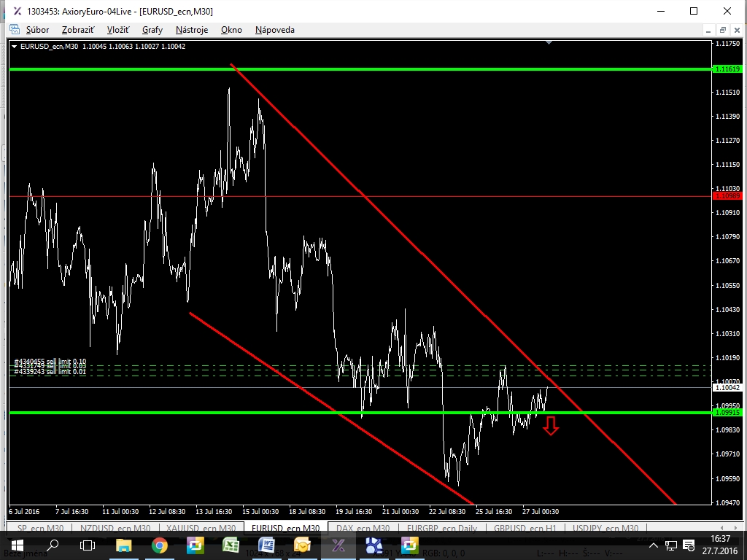Switch to the NZDUSD_ecn,M30 chart tab

[115, 528]
